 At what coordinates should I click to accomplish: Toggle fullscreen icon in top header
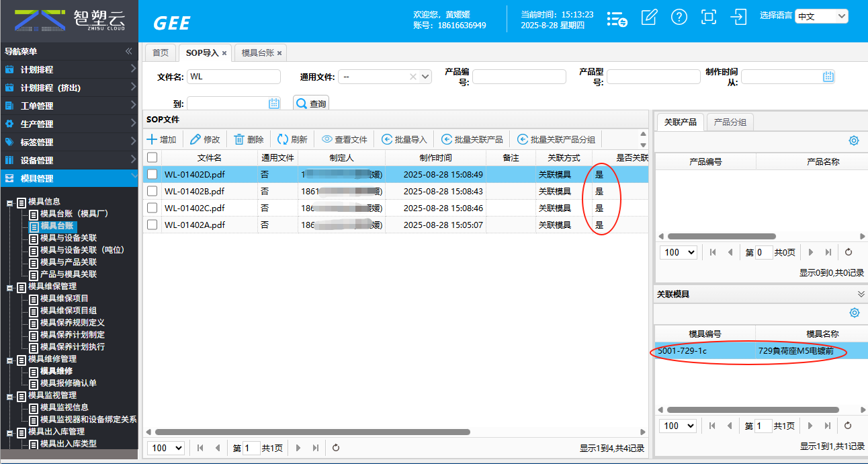coord(708,17)
